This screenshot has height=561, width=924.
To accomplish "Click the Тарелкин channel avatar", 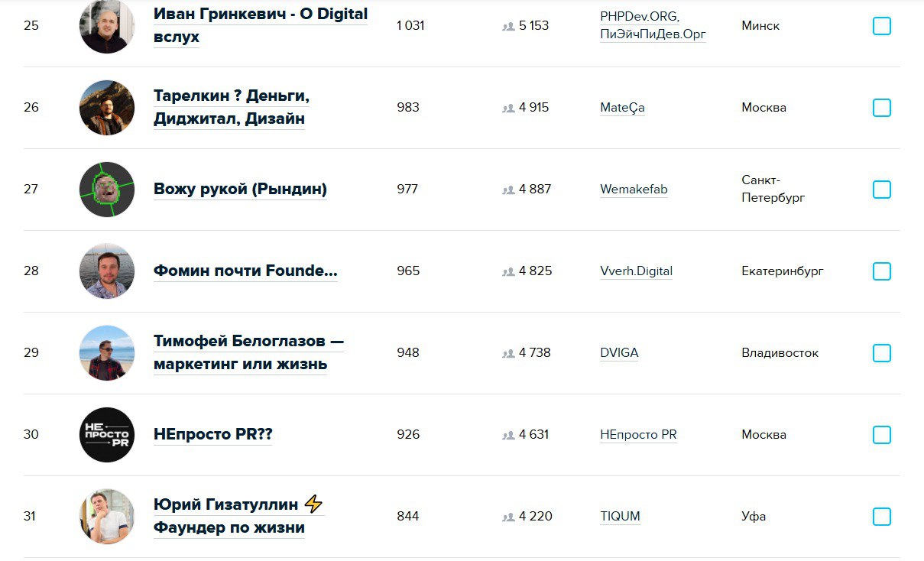I will [107, 108].
